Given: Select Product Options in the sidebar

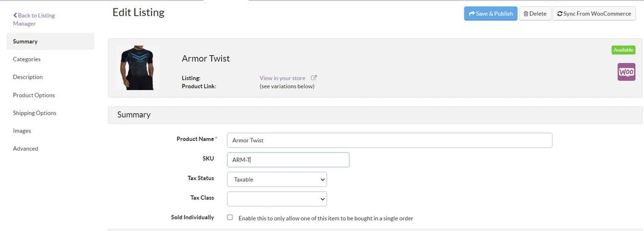Looking at the screenshot, I should tap(34, 95).
